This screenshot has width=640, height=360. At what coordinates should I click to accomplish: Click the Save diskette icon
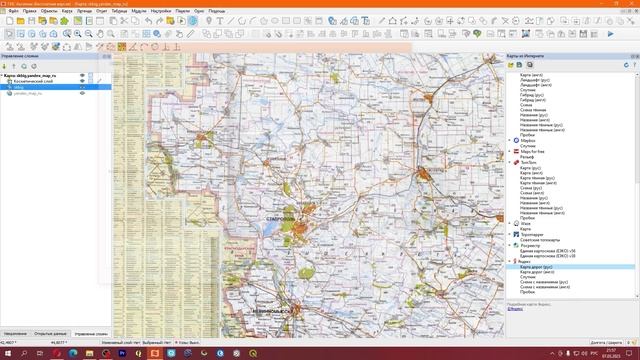(x=31, y=21)
